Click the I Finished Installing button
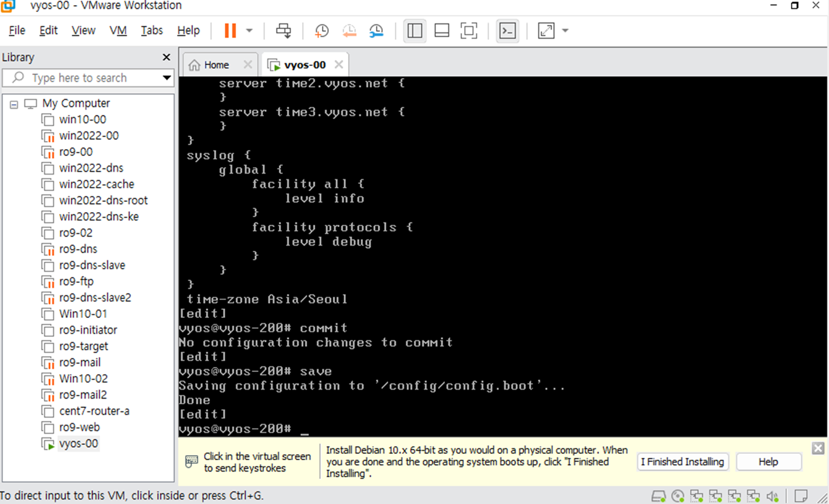The height and width of the screenshot is (504, 829). coord(682,462)
